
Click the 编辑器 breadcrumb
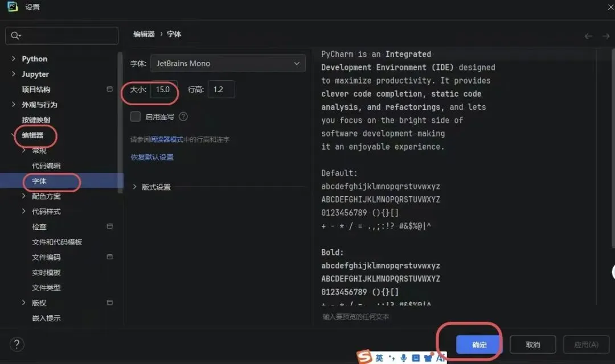click(x=144, y=34)
